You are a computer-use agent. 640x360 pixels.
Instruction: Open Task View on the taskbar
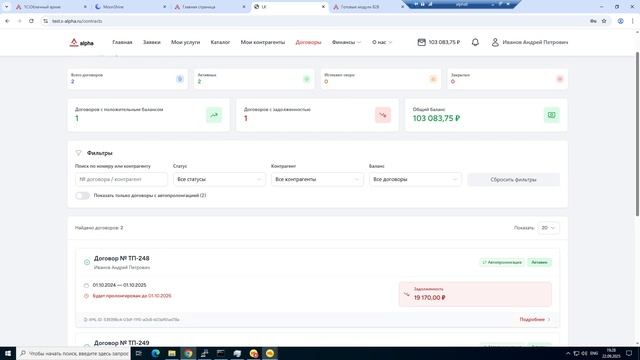pyautogui.click(x=139, y=353)
